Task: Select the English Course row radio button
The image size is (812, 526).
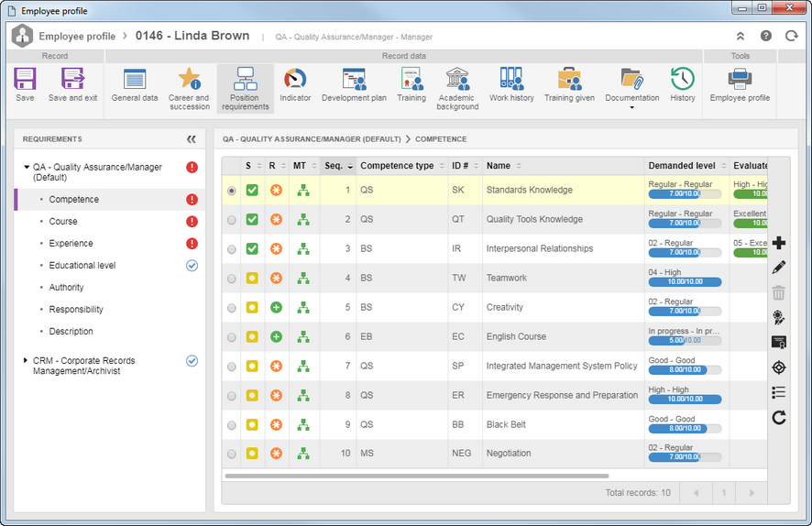Action: tap(232, 337)
